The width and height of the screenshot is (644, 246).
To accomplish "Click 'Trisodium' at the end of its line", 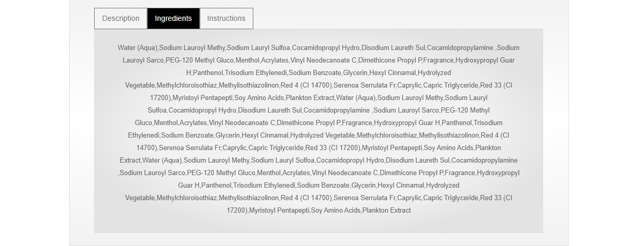I will [x=488, y=123].
